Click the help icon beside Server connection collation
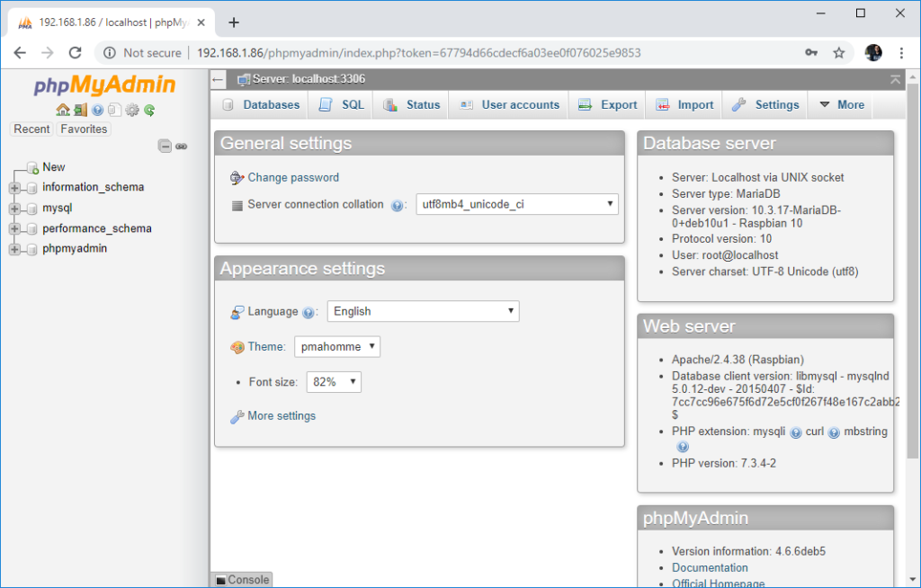 coord(397,205)
